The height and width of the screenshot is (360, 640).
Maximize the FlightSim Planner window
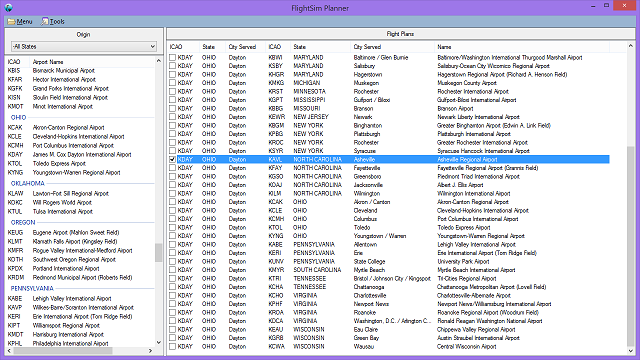click(607, 6)
